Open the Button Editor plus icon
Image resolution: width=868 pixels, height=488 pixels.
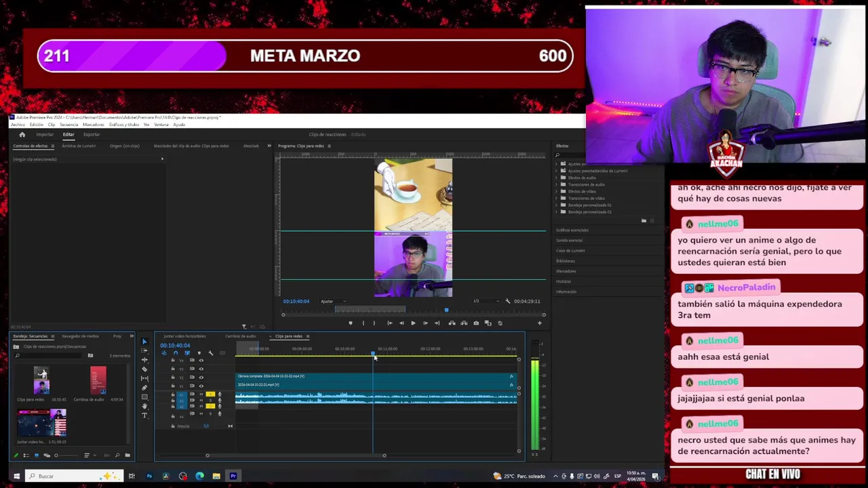point(540,323)
